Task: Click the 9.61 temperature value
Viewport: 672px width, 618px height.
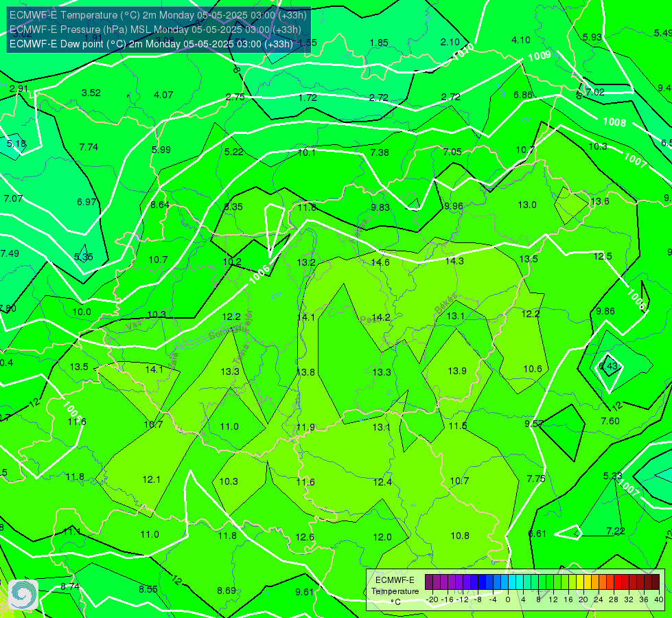Action: (x=305, y=593)
